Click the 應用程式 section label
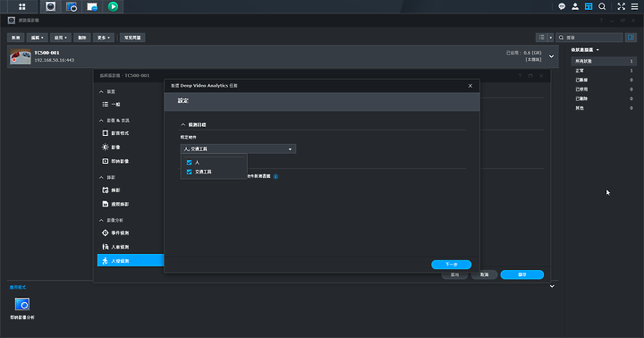644x338 pixels. 18,287
